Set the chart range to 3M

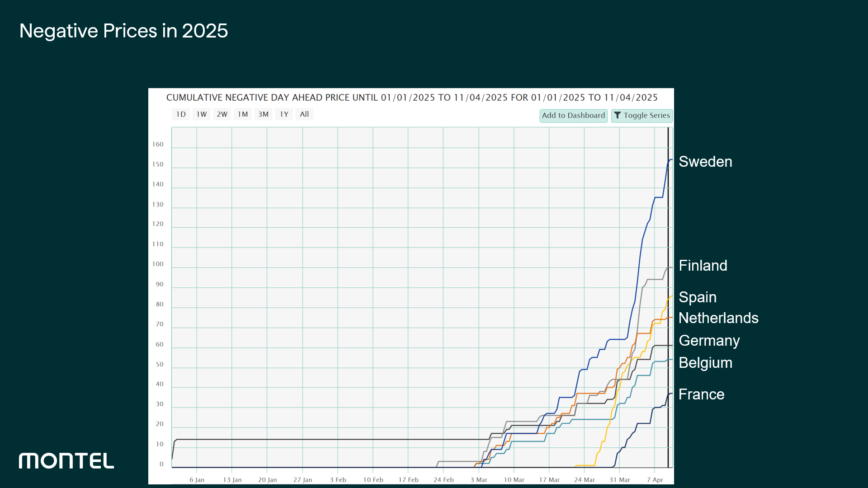point(264,114)
